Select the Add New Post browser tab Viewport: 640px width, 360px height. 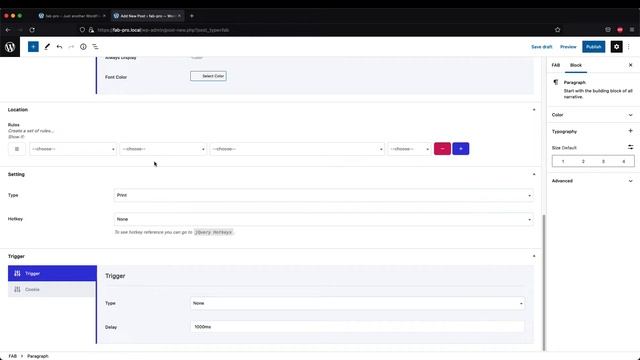pyautogui.click(x=146, y=16)
